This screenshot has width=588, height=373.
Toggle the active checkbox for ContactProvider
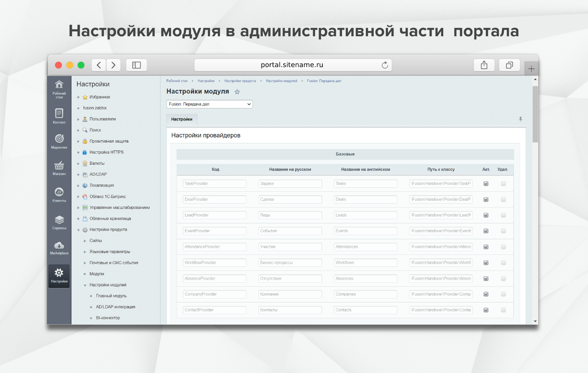[x=486, y=310]
